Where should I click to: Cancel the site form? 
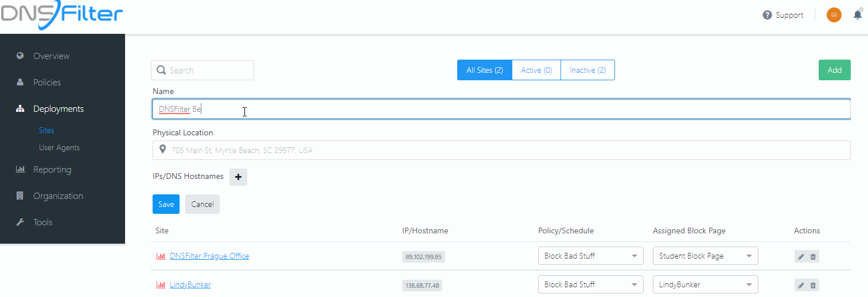[203, 204]
